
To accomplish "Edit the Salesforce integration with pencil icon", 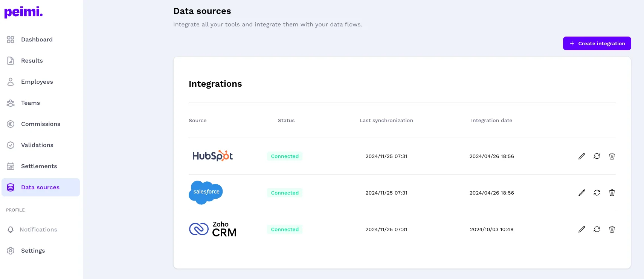I will coord(582,193).
